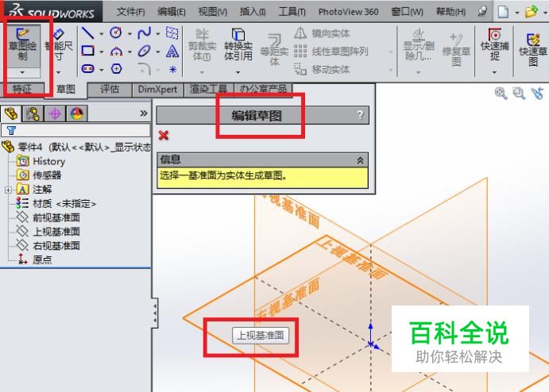
Task: Open the DisplayManager color ball tab
Action: pos(77,113)
